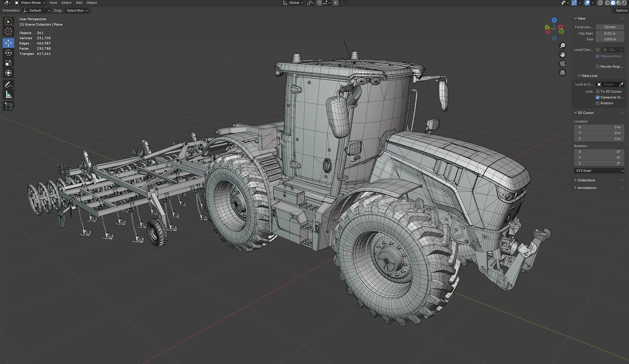Toggle the snapping magnet icon
629x364 pixels.
click(319, 3)
